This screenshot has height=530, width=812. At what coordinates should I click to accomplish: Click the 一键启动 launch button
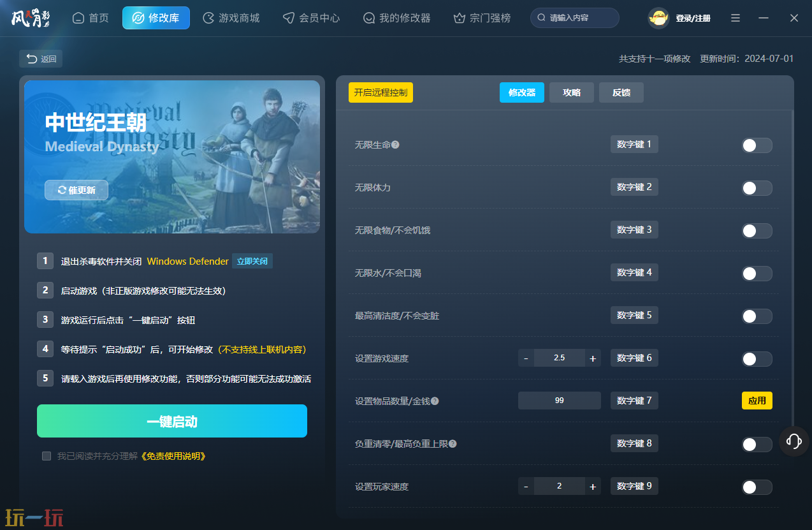(172, 421)
